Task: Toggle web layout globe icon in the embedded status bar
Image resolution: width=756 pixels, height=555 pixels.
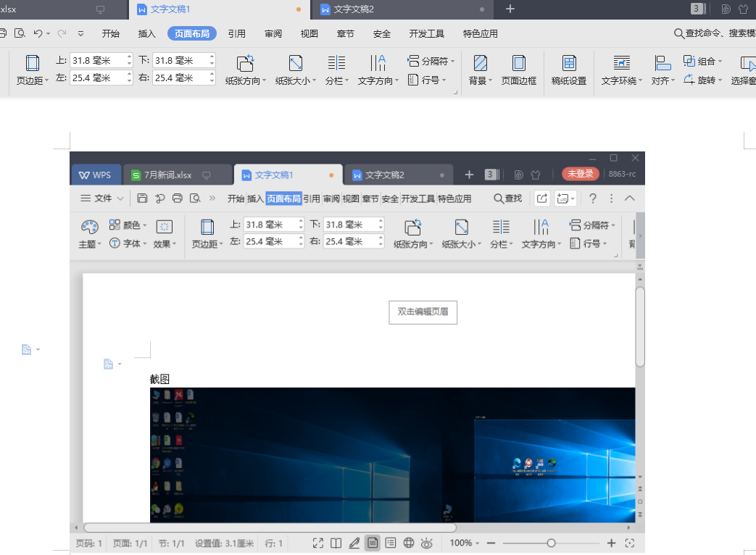Action: tap(408, 543)
